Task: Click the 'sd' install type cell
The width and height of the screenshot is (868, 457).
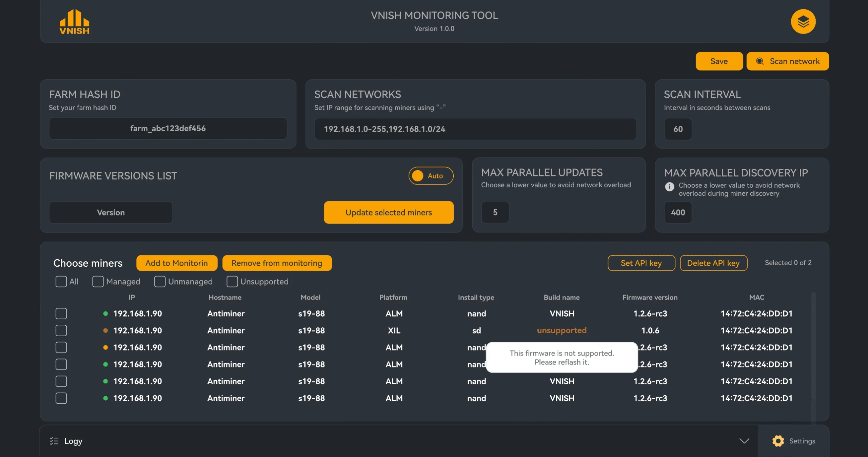Action: pos(476,330)
